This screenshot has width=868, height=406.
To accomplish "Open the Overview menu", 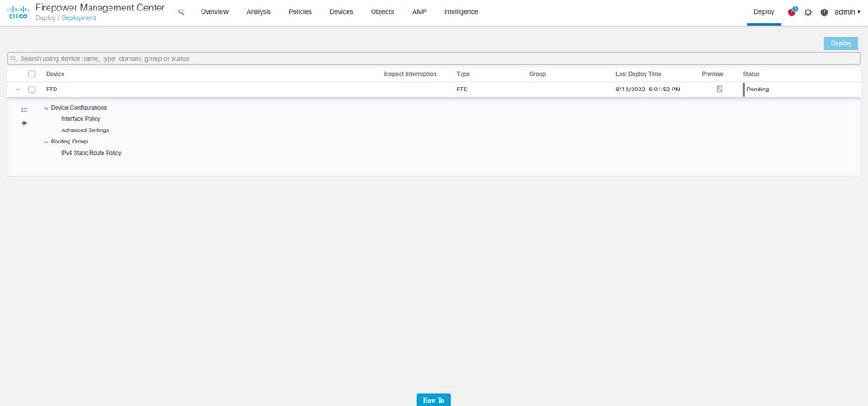I will (215, 11).
